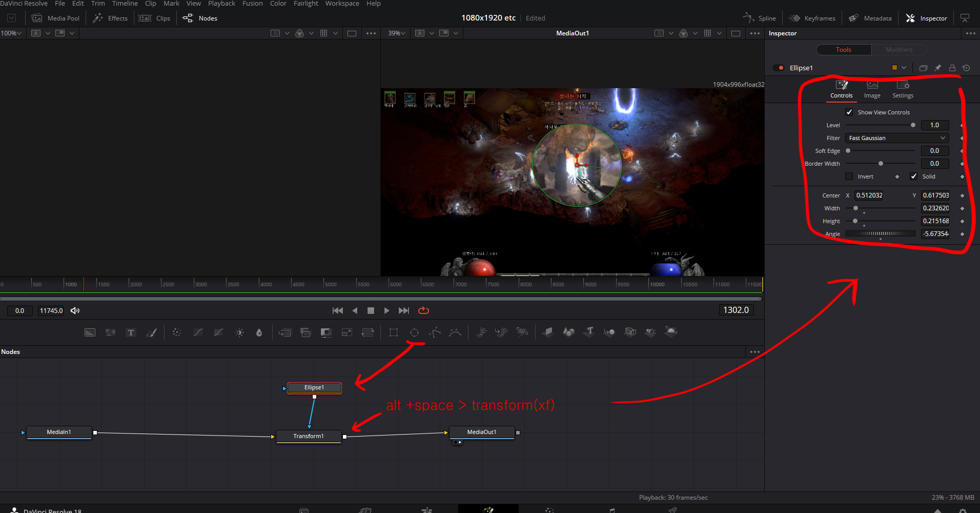
Task: Add a Text+ tool from toolbar
Action: (x=131, y=332)
